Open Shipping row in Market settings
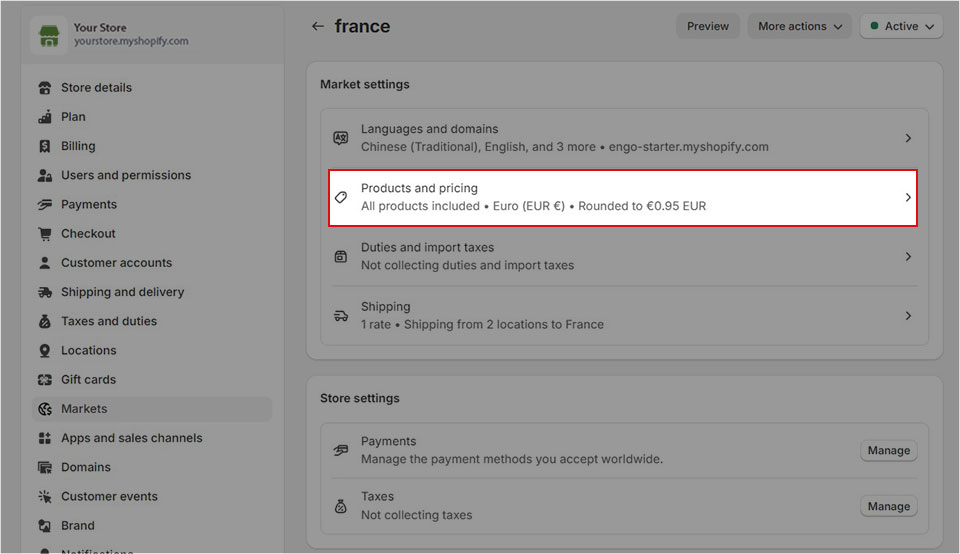The image size is (960, 554). point(623,316)
